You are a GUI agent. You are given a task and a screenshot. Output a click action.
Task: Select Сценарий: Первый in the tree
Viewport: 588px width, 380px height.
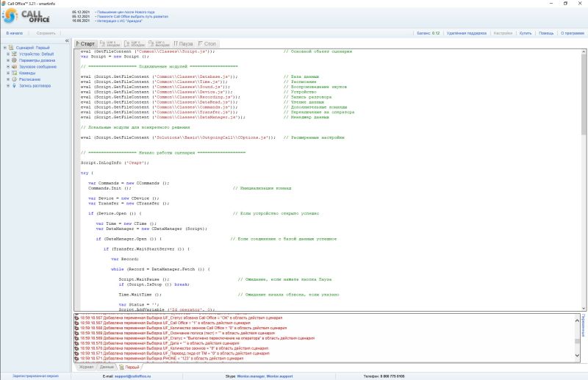coord(32,48)
